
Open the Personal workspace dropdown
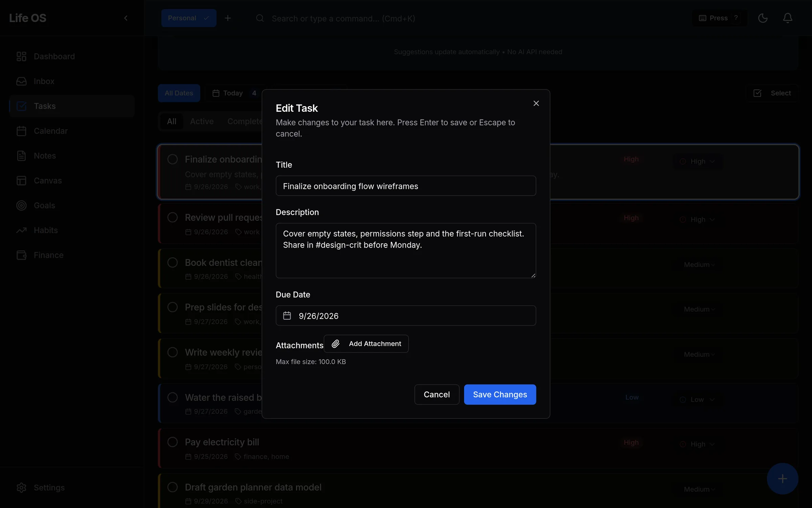coord(189,18)
